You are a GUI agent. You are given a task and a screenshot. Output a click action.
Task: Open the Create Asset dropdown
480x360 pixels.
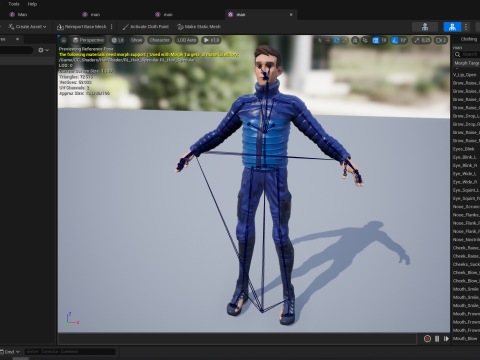point(27,27)
